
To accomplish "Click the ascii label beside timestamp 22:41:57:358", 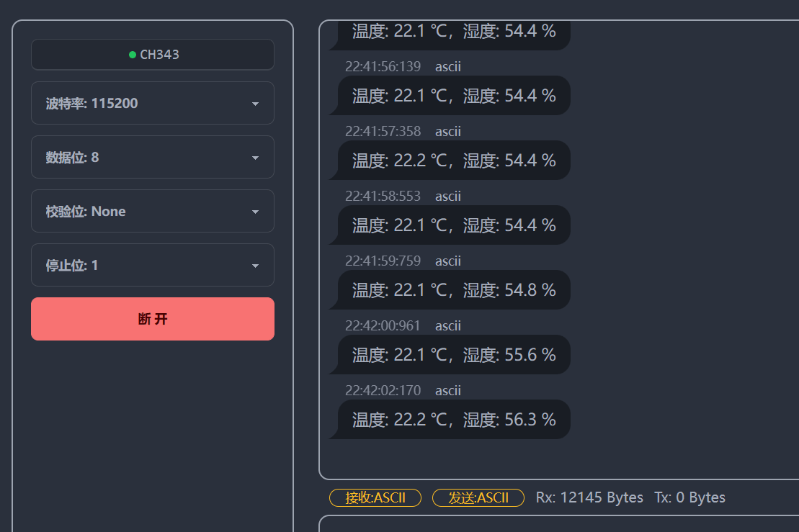I will click(448, 131).
